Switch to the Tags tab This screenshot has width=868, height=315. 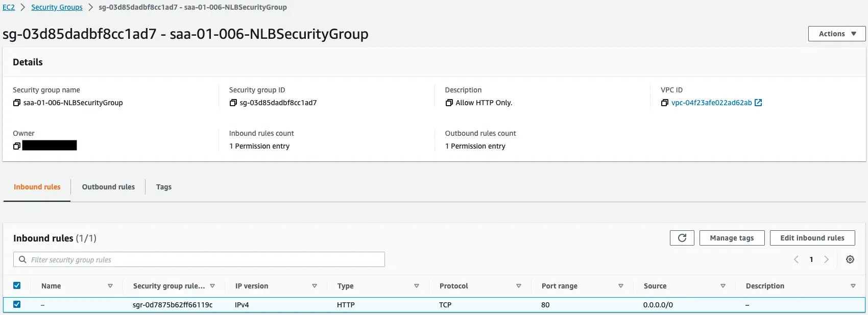[x=164, y=187]
